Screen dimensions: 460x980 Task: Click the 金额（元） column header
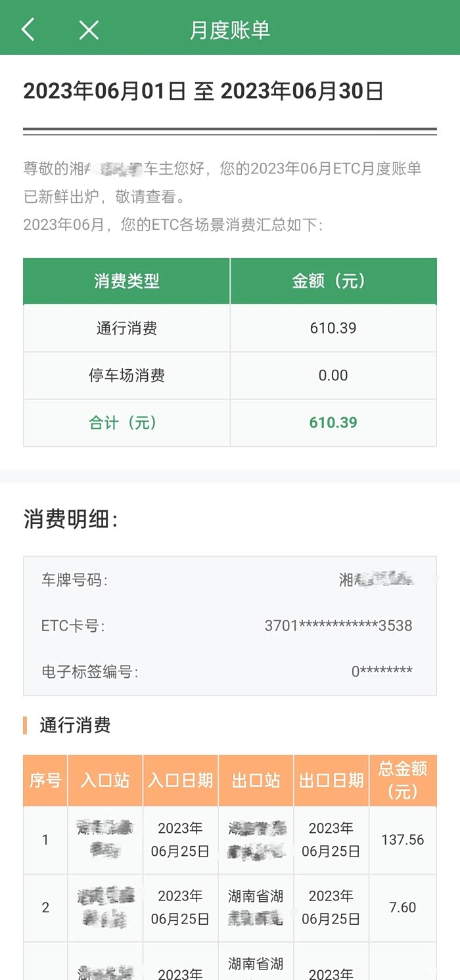[x=333, y=281]
